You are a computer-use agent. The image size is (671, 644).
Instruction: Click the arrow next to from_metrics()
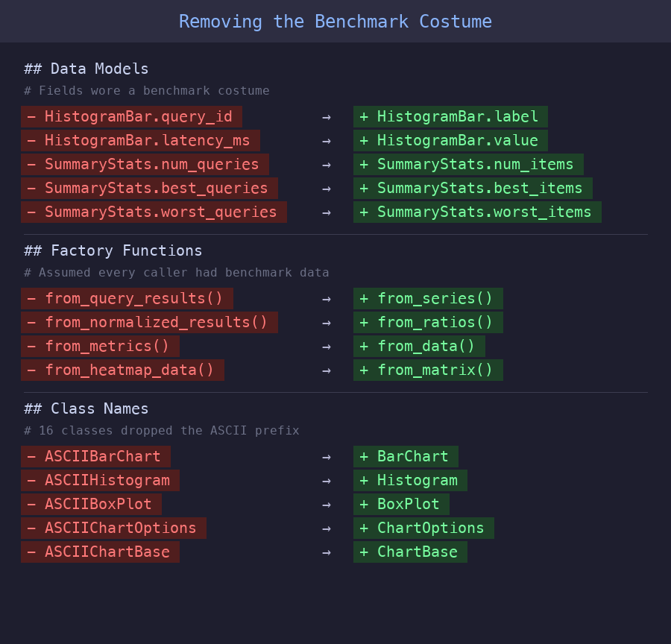tap(327, 346)
